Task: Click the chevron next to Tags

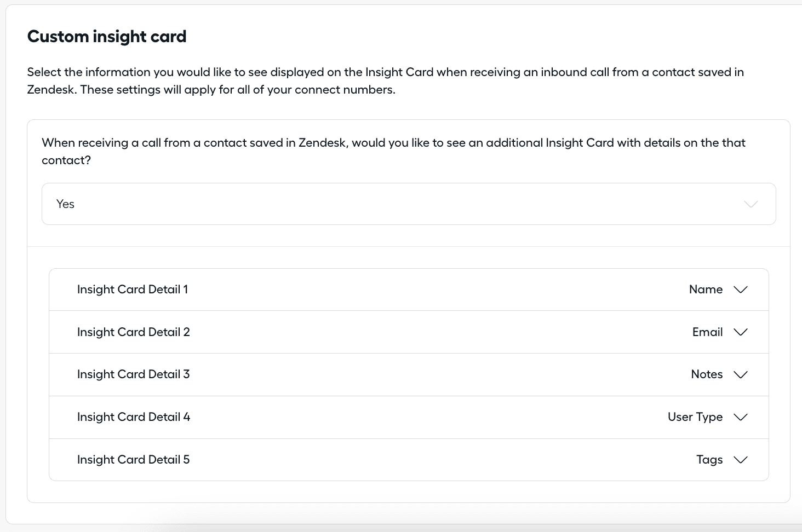Action: tap(741, 460)
